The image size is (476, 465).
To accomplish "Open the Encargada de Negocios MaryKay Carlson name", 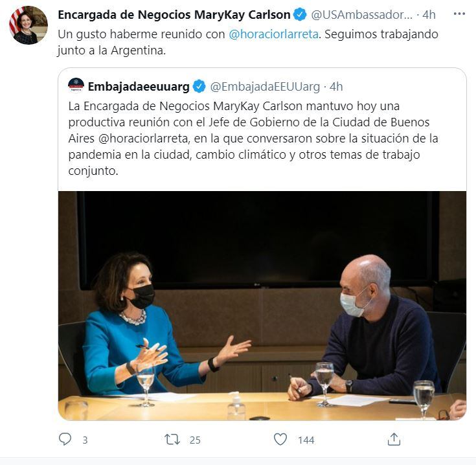I will pyautogui.click(x=174, y=14).
